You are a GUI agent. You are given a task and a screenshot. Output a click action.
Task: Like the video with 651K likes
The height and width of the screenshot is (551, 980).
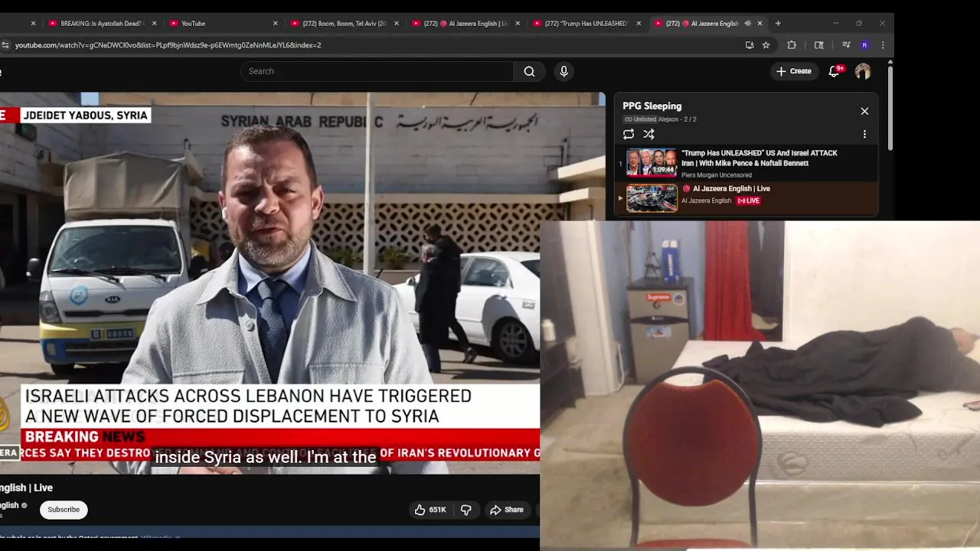(430, 510)
